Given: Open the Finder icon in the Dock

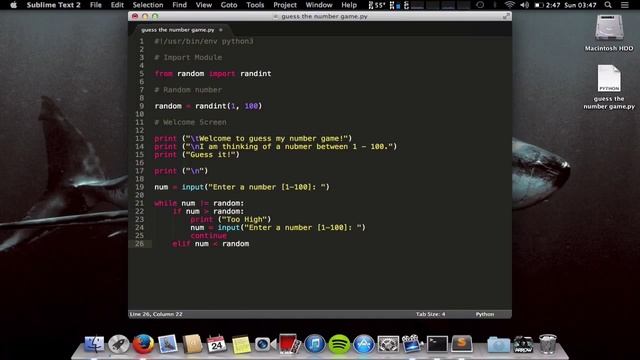Looking at the screenshot, I should coord(94,344).
